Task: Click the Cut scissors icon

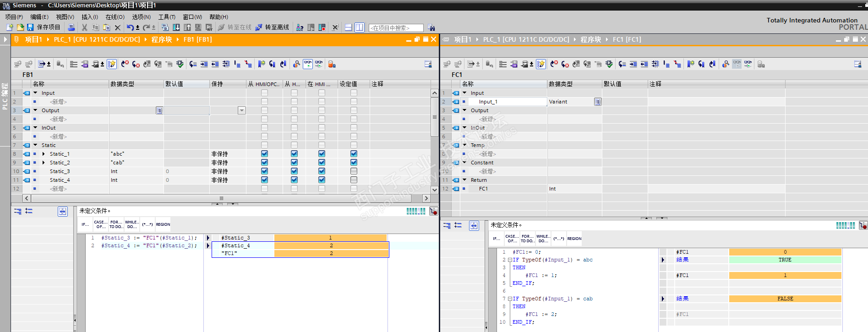Action: 84,27
